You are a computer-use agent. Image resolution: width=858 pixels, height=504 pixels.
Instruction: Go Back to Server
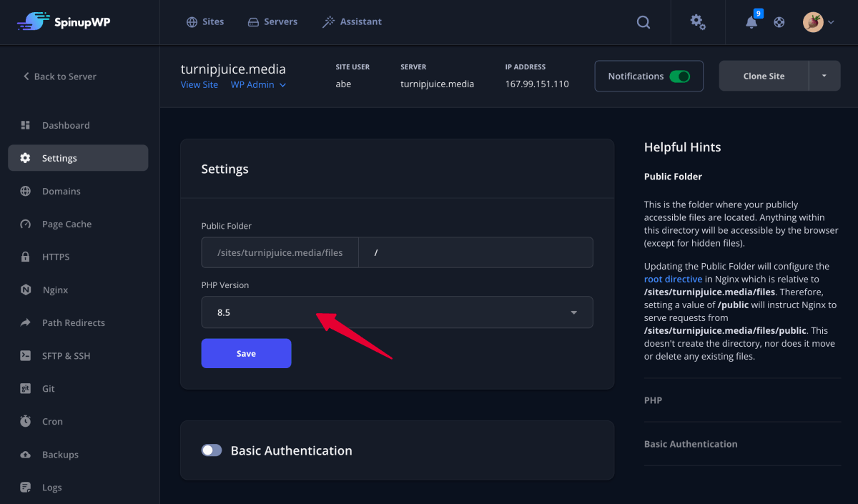click(59, 76)
